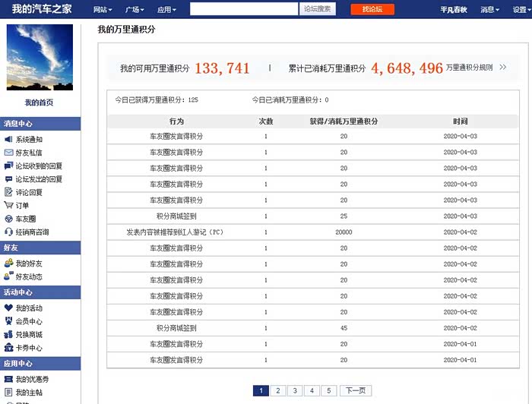532x404 pixels.
Task: Click the 下一页 next page button
Action: click(355, 391)
